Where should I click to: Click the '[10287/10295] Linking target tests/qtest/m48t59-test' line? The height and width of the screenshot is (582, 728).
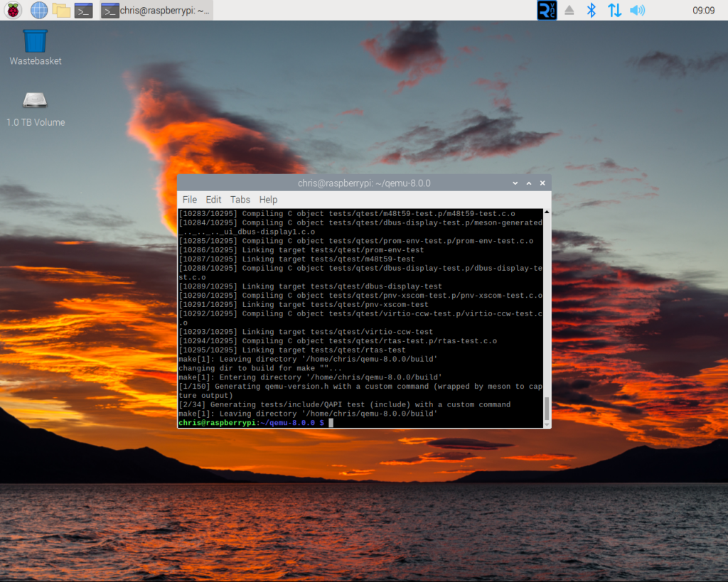(x=296, y=259)
